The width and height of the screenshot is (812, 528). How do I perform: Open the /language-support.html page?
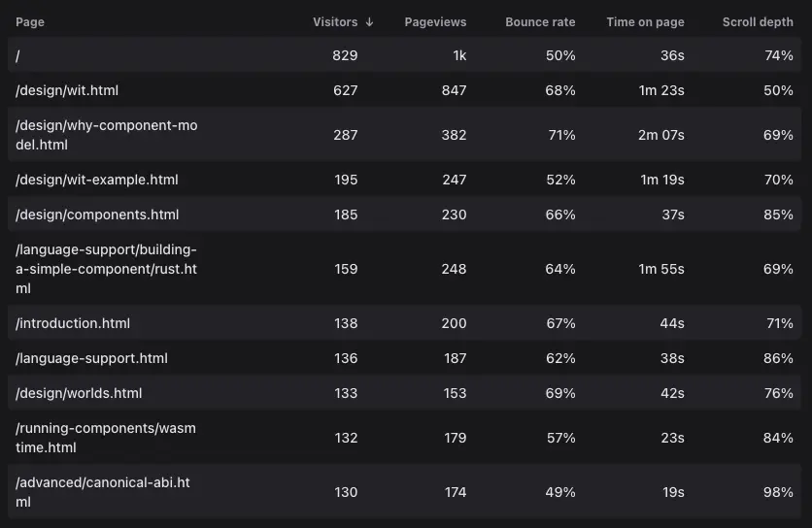point(91,359)
